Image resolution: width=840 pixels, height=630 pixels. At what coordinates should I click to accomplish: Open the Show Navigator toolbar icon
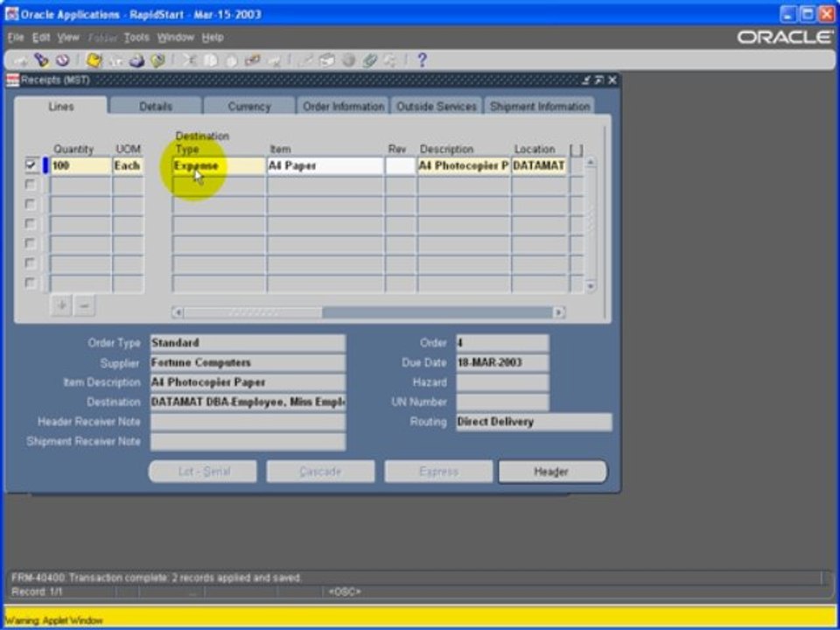point(62,60)
